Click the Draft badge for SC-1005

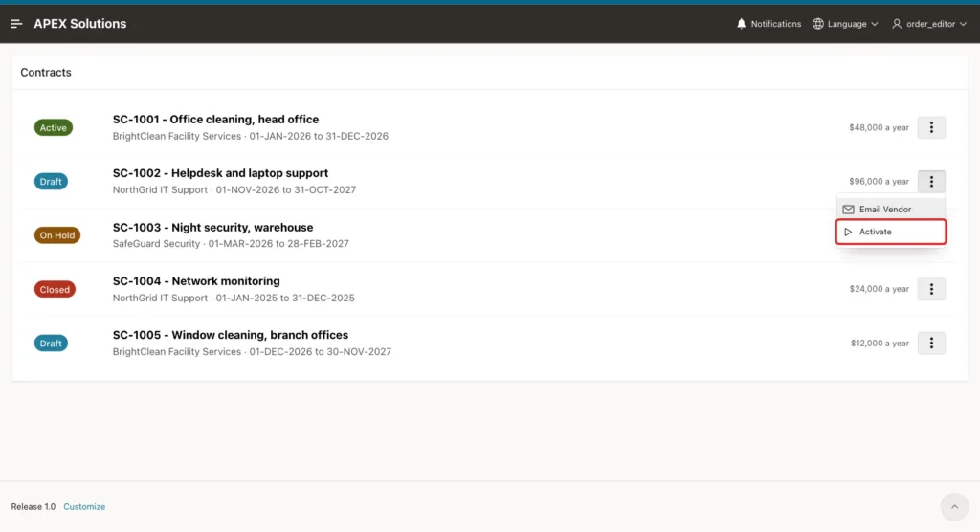[51, 344]
